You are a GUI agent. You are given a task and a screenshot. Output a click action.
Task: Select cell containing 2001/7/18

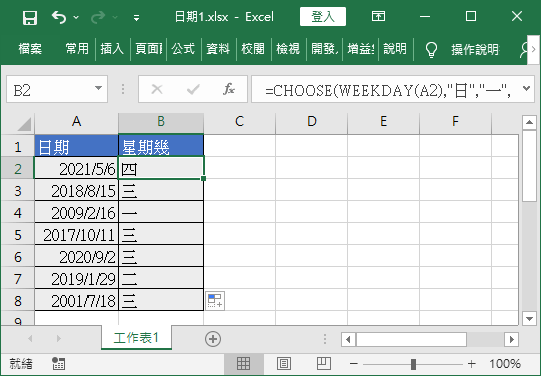[x=76, y=300]
